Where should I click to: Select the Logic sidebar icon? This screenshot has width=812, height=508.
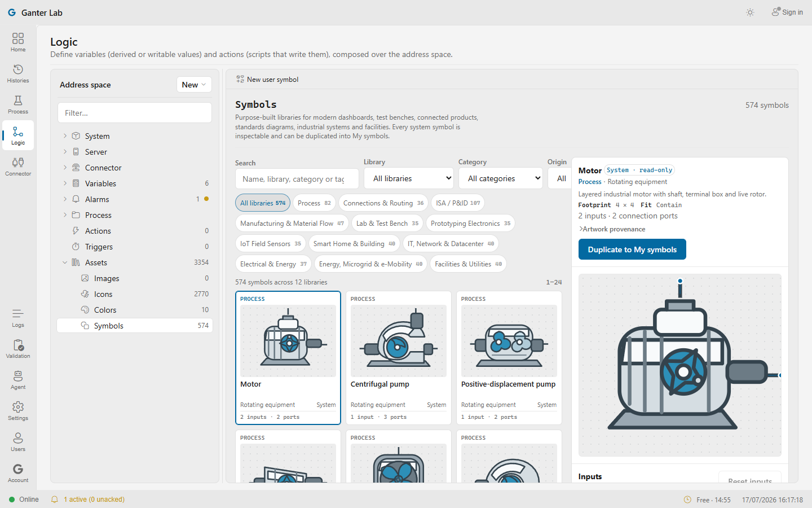(18, 135)
